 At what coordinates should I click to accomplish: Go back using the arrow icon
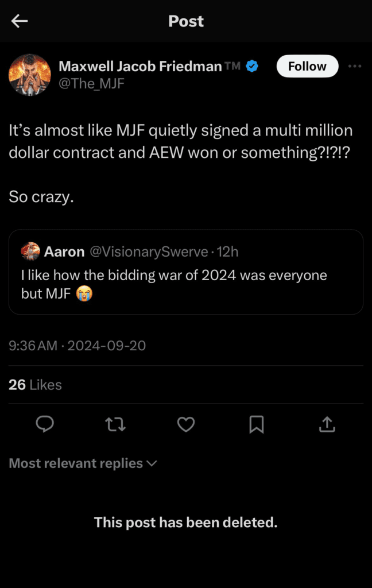[19, 21]
